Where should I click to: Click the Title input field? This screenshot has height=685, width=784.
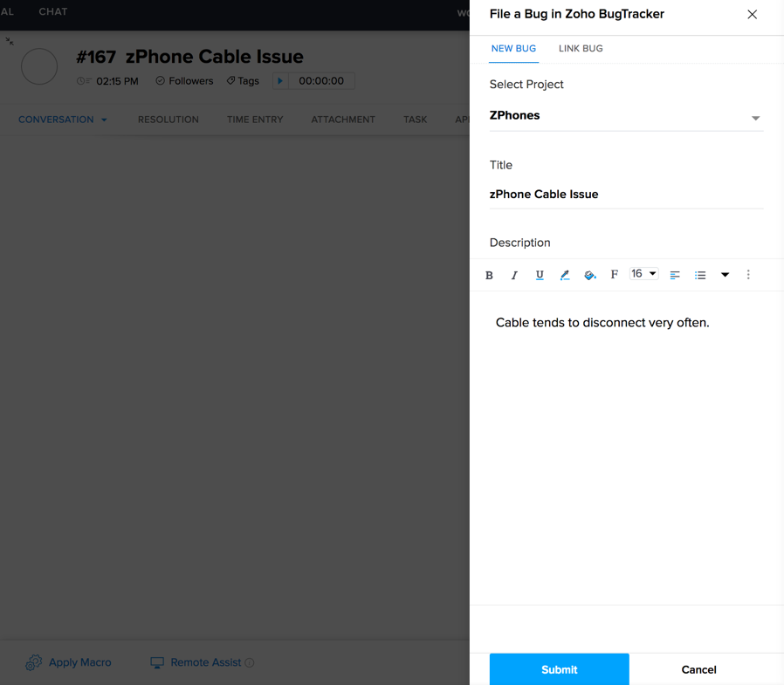[x=626, y=195]
